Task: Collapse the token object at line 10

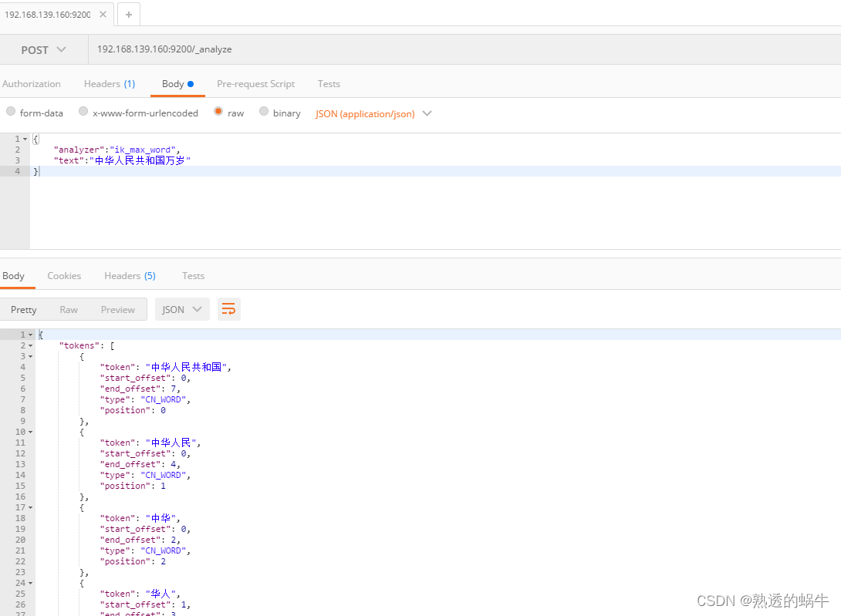Action: coord(30,432)
